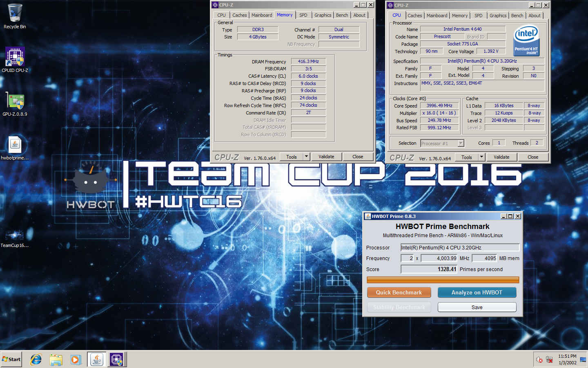Image resolution: width=588 pixels, height=368 pixels.
Task: Maximize the HWBOT Prime window
Action: (510, 216)
